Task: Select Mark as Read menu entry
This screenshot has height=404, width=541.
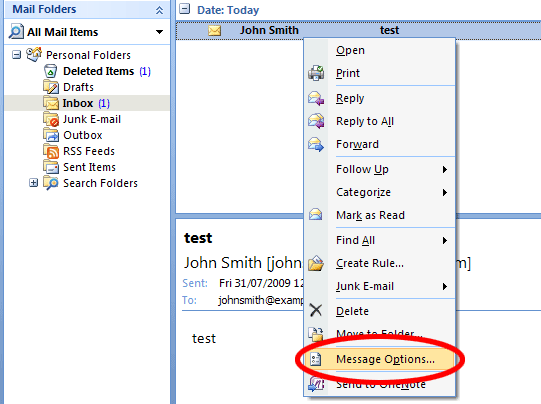Action: 380,215
